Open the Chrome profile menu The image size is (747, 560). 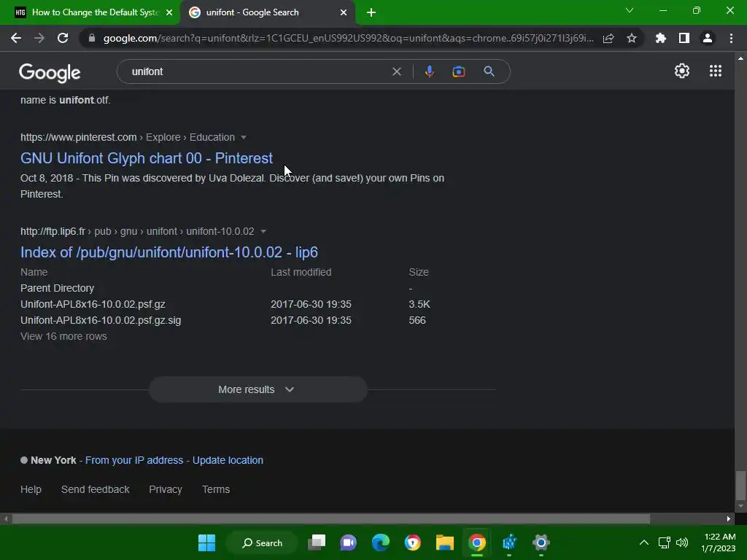pos(708,38)
